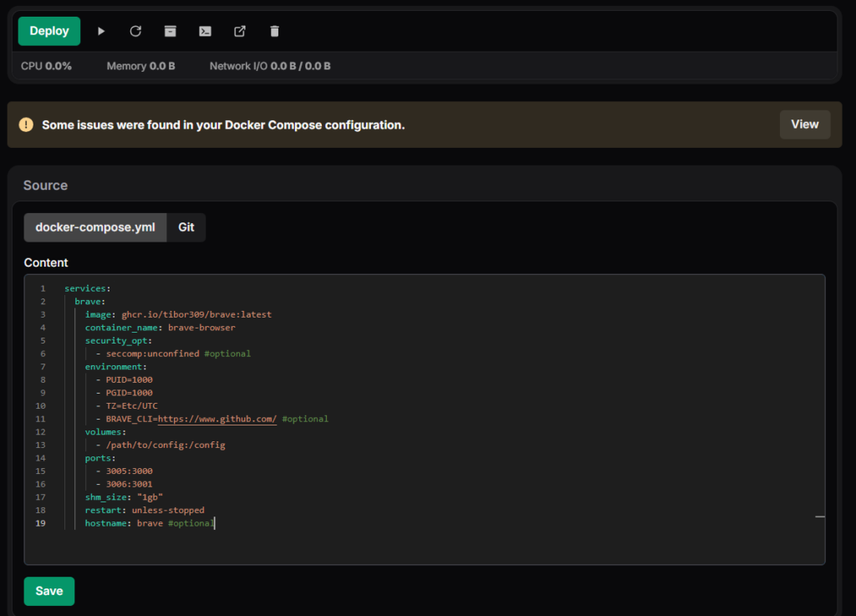View Docker Compose configuration issues

point(804,125)
